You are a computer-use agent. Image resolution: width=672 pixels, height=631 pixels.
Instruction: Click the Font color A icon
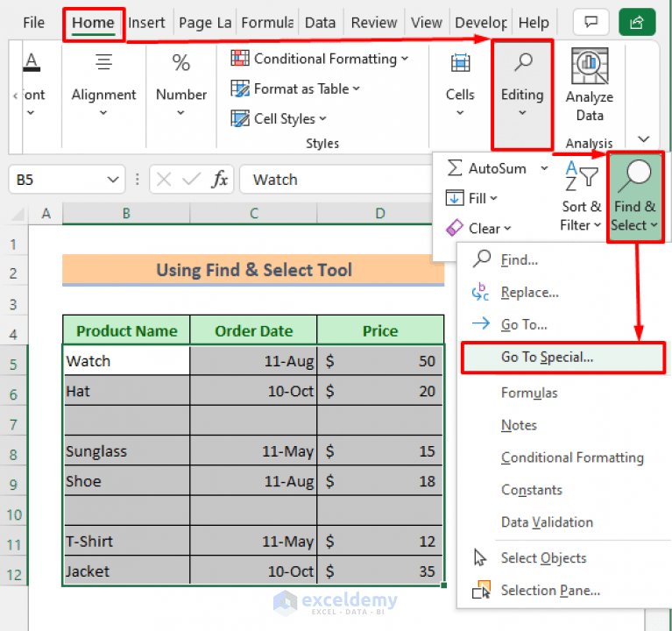click(32, 62)
